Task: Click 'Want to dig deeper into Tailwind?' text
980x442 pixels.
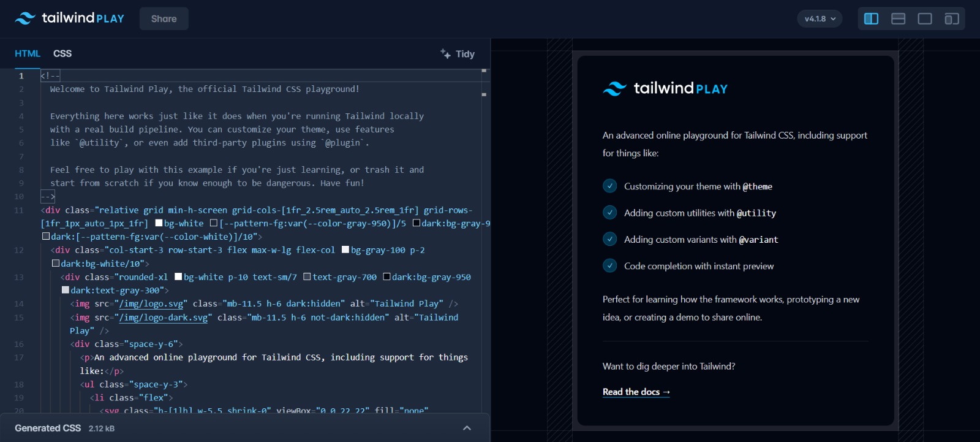Action: pos(669,366)
